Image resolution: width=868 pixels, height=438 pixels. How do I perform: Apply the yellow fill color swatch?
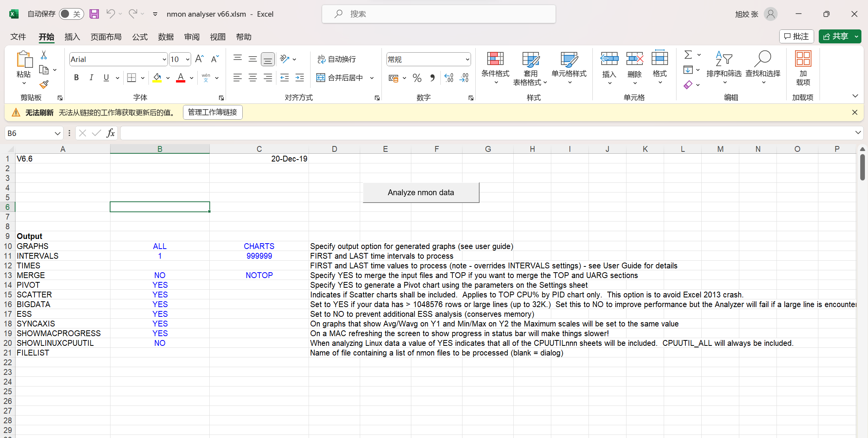(x=157, y=78)
